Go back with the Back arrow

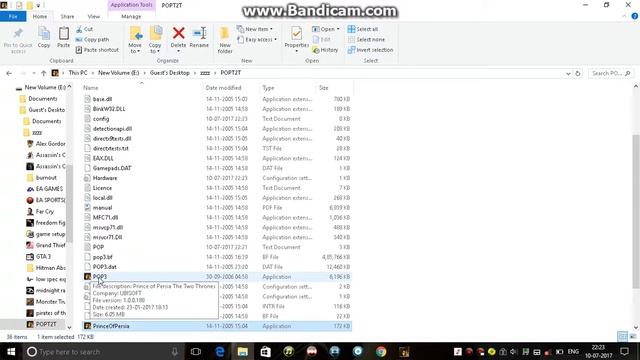(x=9, y=73)
